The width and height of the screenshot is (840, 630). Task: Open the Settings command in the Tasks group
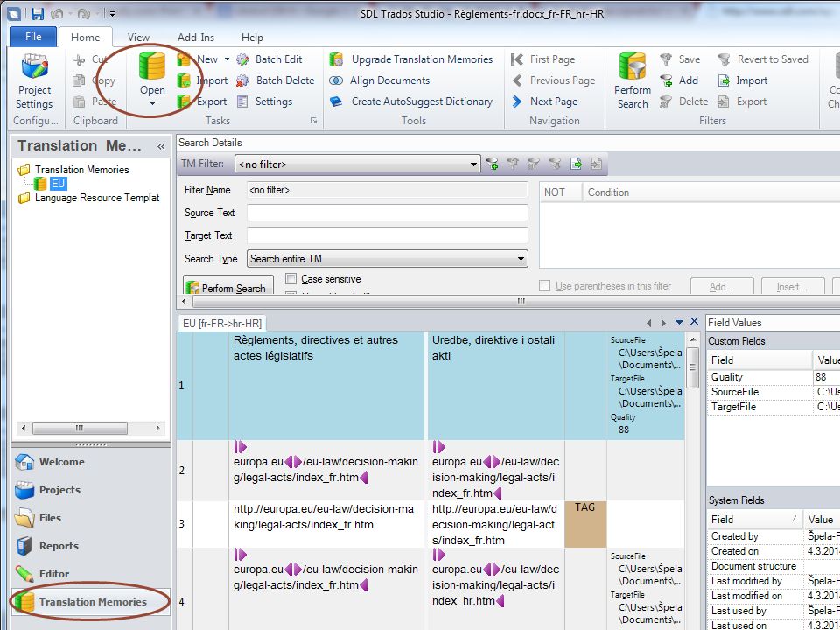264,101
